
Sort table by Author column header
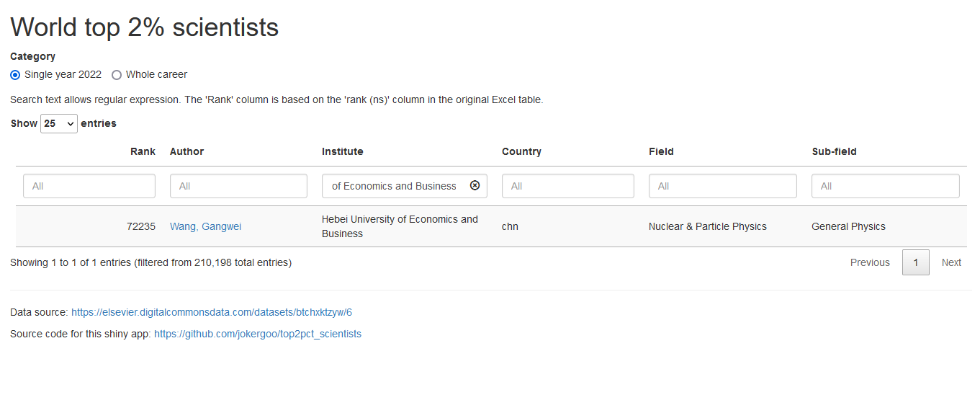[186, 151]
